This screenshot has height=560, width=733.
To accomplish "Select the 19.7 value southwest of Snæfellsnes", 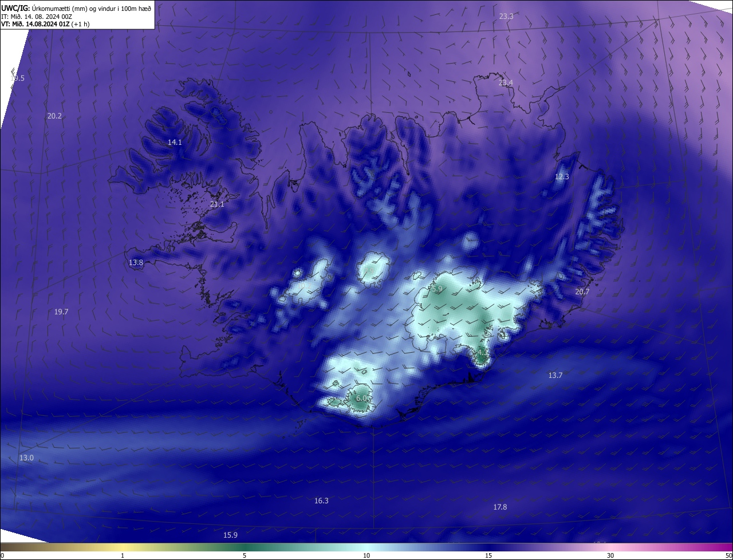I will [x=61, y=312].
